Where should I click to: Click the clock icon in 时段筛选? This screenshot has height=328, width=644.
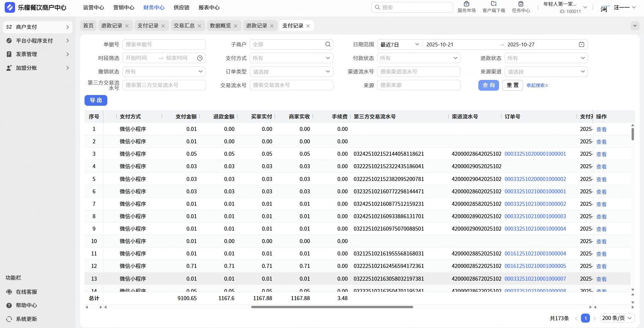200,58
